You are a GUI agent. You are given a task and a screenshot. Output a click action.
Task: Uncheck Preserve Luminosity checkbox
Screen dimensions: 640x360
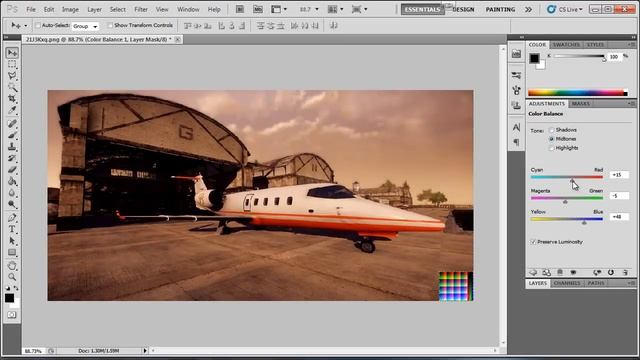(533, 242)
